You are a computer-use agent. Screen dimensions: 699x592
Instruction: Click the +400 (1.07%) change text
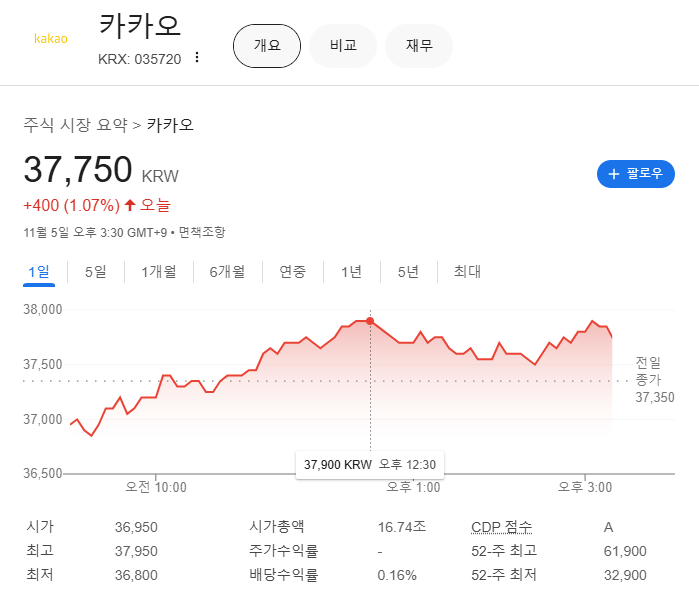[72, 206]
